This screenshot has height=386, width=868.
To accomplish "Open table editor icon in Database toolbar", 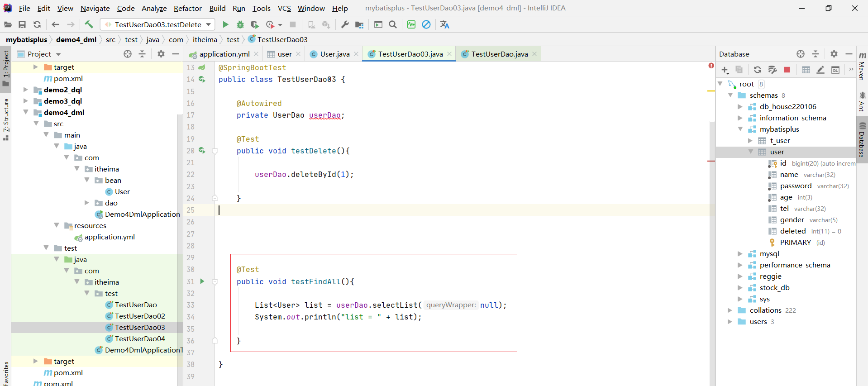I will click(x=806, y=70).
